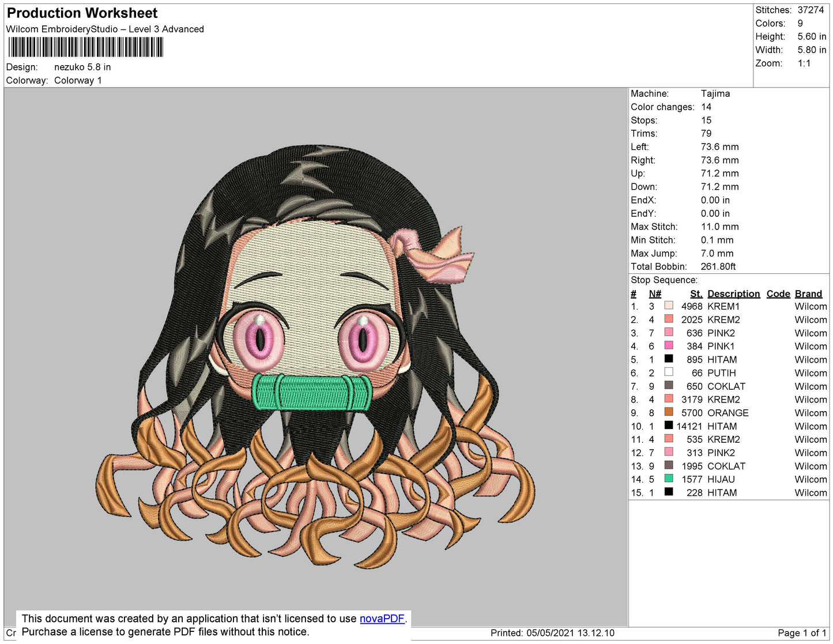Click the 'PINK1' description in row 4
The image size is (833, 644).
coord(721,347)
